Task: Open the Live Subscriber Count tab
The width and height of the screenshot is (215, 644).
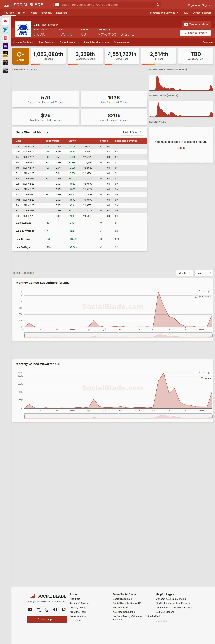Action: click(x=96, y=42)
